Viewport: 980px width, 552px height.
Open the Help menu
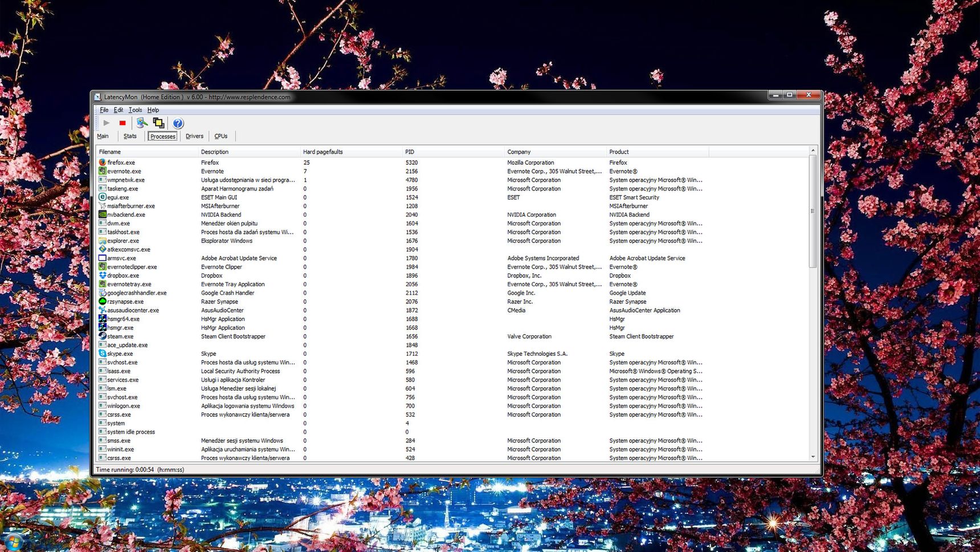pos(153,110)
